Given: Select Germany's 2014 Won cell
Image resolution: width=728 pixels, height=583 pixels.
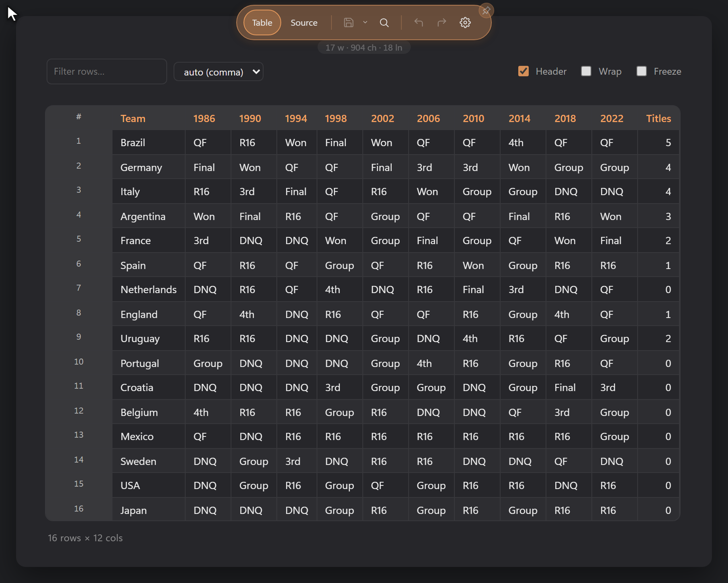Looking at the screenshot, I should (523, 167).
